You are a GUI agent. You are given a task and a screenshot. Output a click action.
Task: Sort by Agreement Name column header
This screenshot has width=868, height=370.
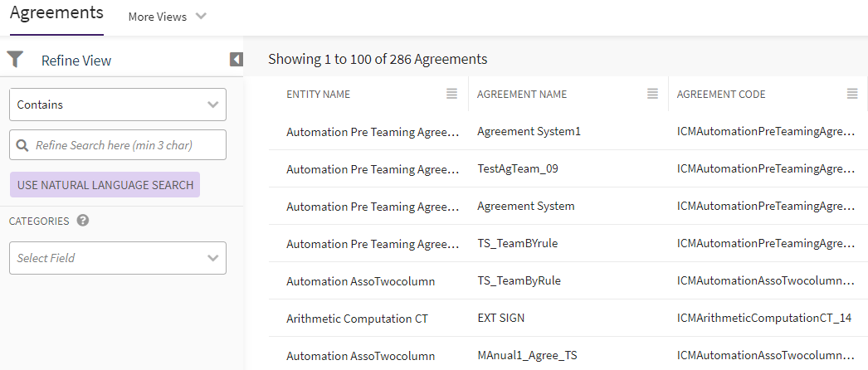(522, 95)
